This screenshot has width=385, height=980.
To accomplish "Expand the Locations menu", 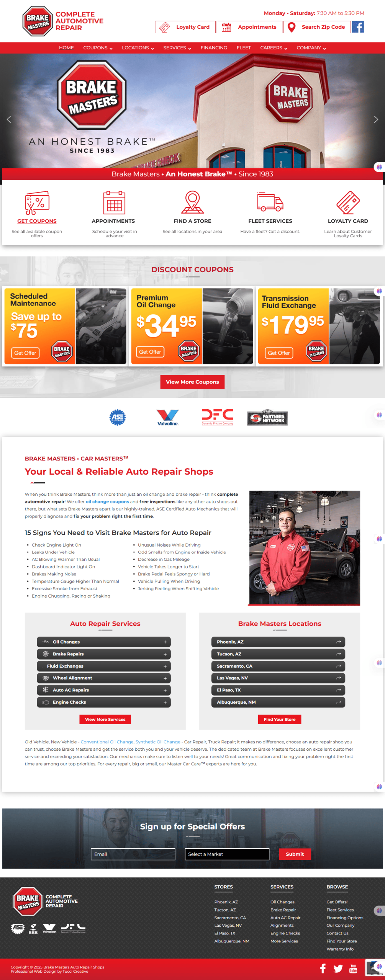I will click(138, 48).
